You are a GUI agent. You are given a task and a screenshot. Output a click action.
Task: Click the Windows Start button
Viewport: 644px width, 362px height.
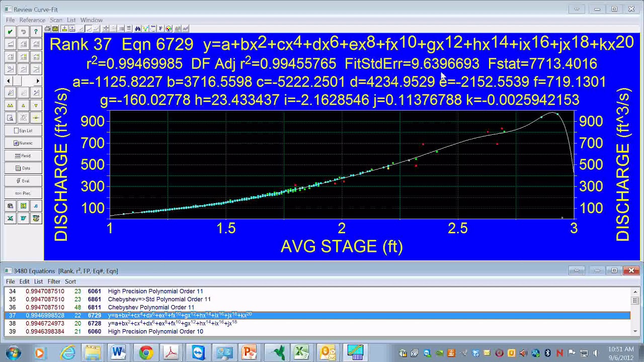[x=14, y=352]
